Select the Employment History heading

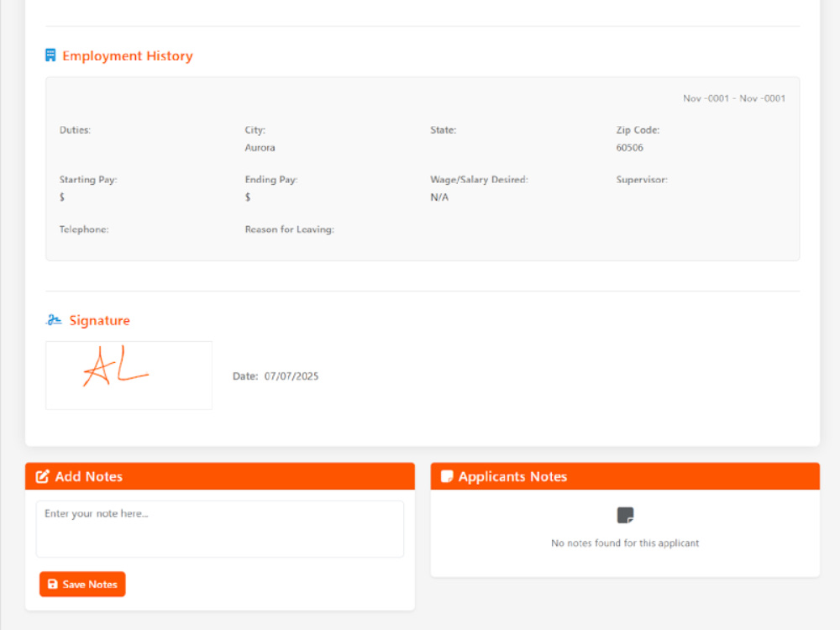click(x=128, y=55)
